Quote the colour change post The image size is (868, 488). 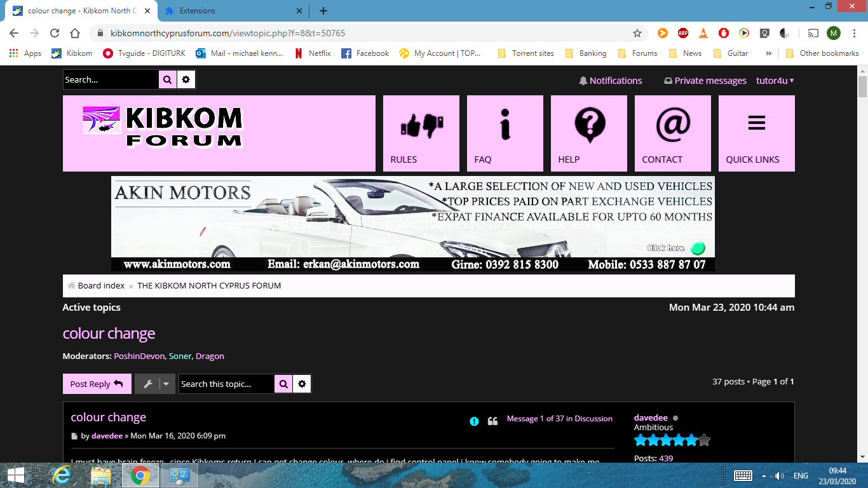[492, 421]
